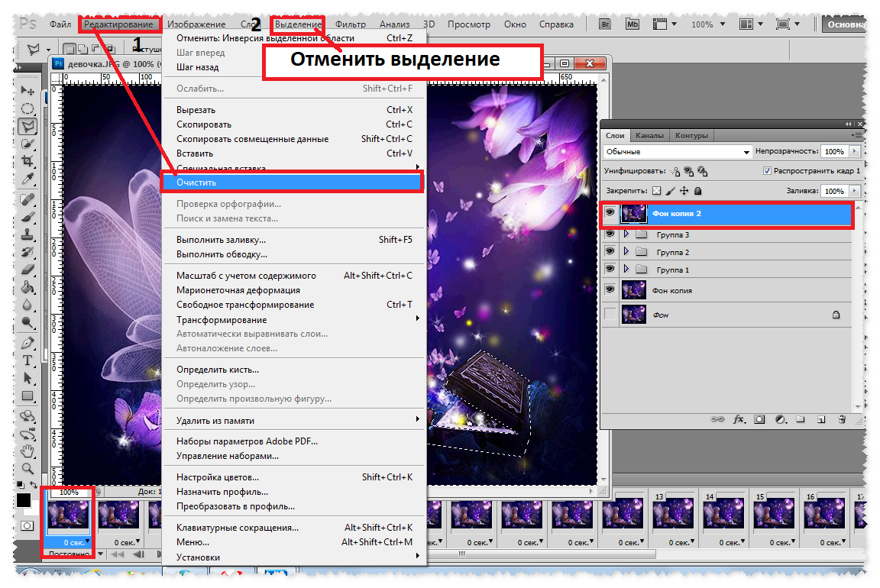
Task: Select the Pen tool
Action: click(27, 343)
